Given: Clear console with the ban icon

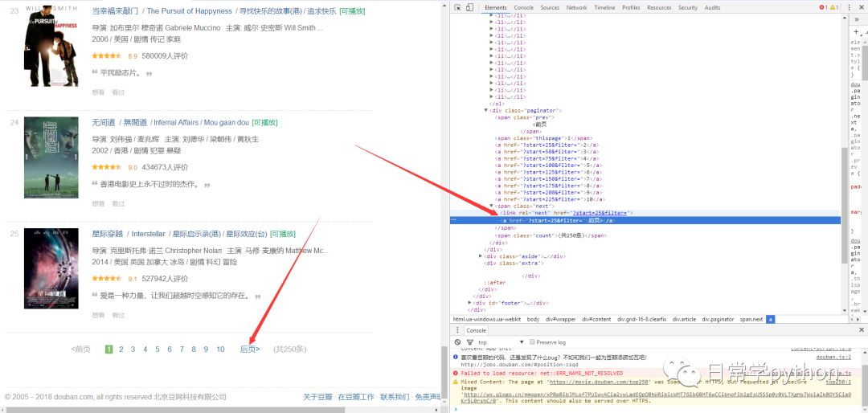Looking at the screenshot, I should (x=457, y=342).
